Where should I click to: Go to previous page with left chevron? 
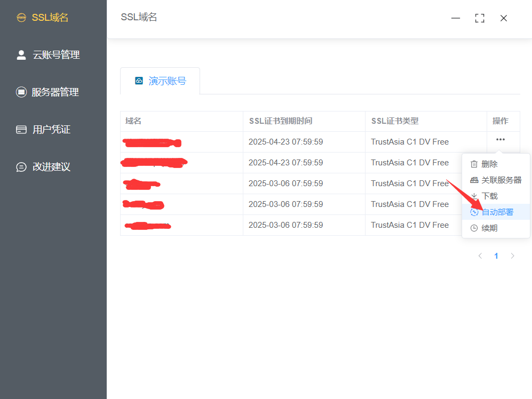click(x=480, y=256)
